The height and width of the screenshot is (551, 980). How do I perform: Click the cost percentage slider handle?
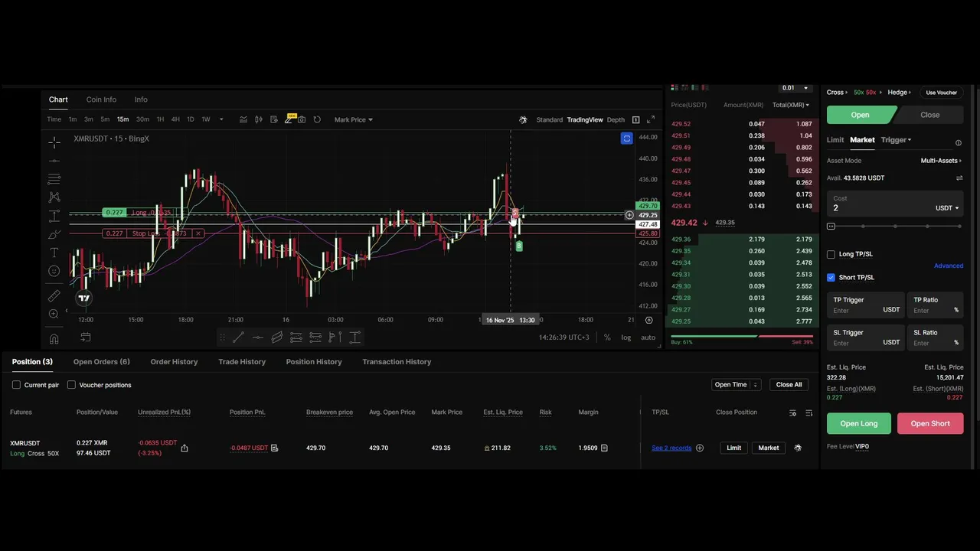[x=831, y=227]
